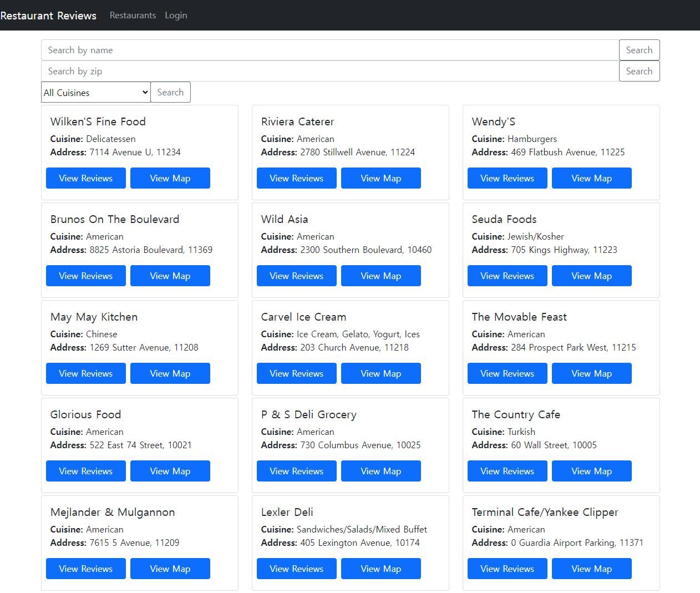Open map for Brunos On The Boulevard
Viewport: 700px width, 593px height.
coord(170,276)
